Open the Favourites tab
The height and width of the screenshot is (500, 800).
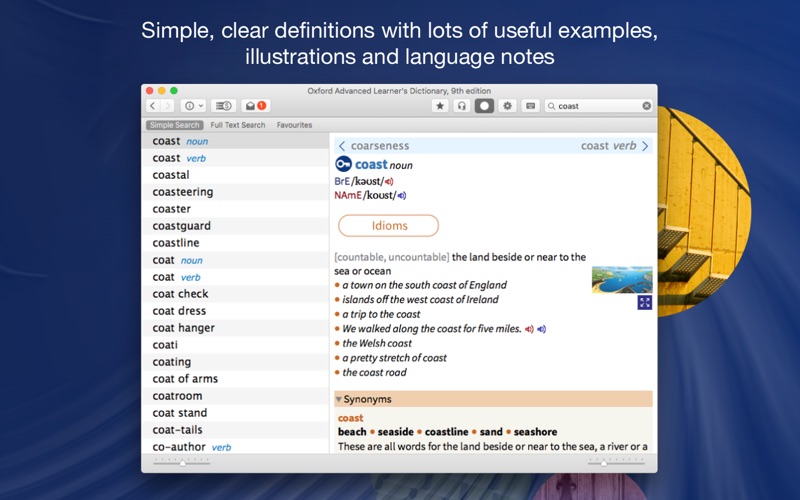click(294, 125)
